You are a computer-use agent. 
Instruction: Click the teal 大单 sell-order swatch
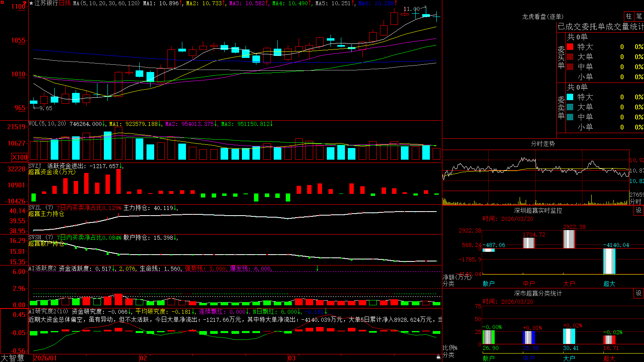pyautogui.click(x=570, y=107)
